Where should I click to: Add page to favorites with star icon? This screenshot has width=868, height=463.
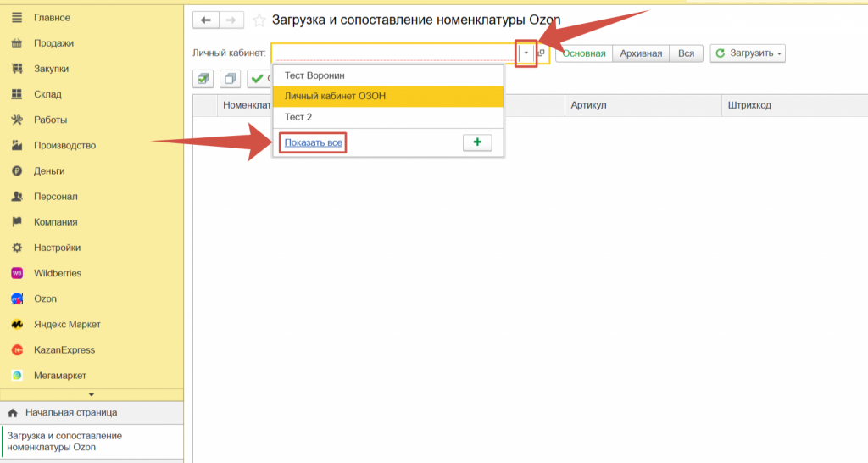(x=259, y=20)
